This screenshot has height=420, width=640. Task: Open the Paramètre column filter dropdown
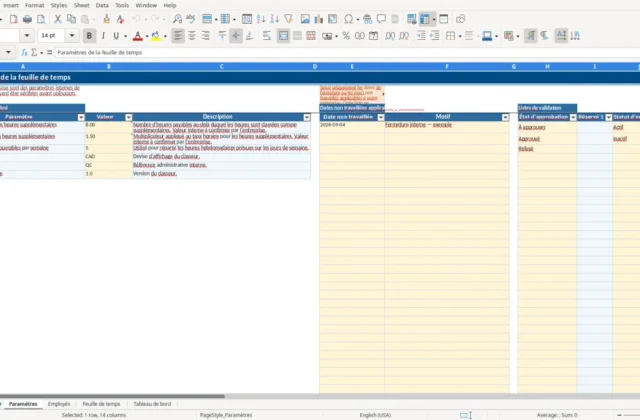pyautogui.click(x=81, y=117)
